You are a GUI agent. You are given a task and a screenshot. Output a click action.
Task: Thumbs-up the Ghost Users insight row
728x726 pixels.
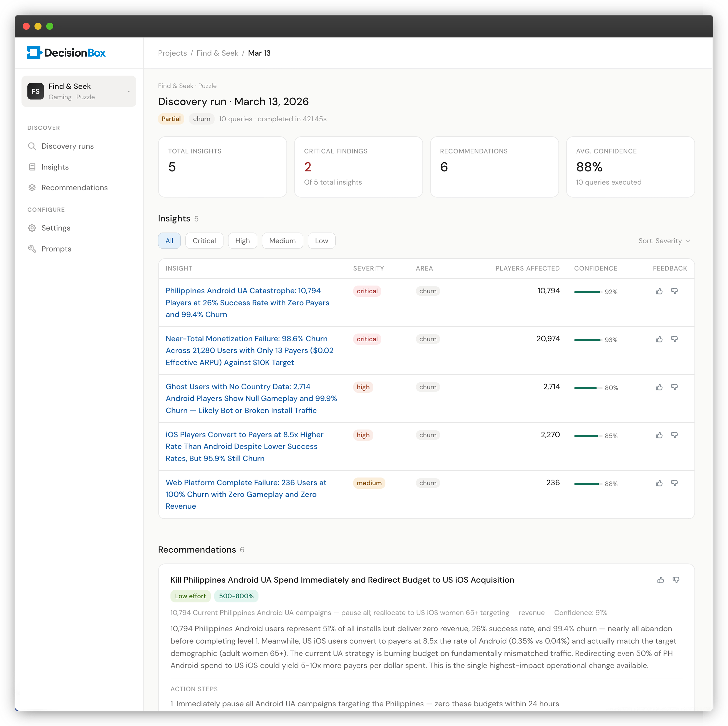coord(659,387)
